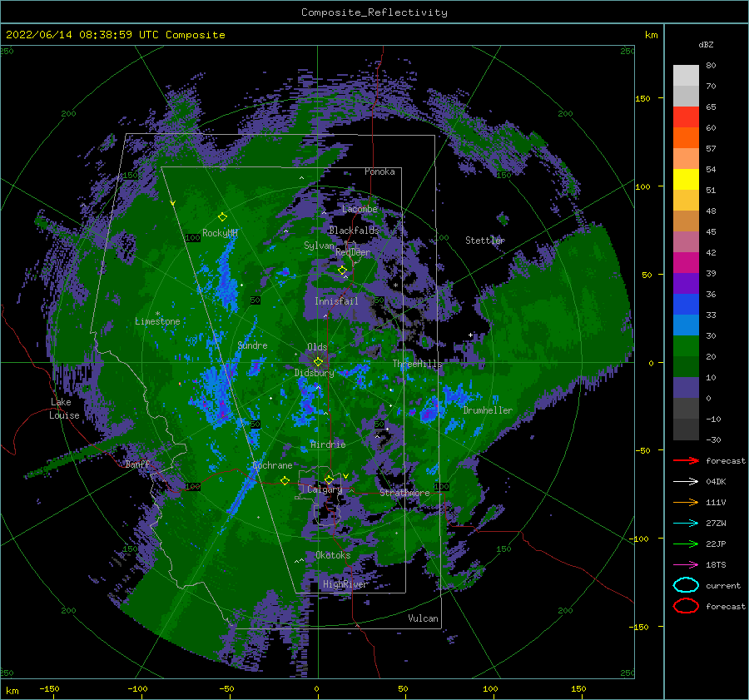Click the dBZ legend heading
The width and height of the screenshot is (749, 700).
pyautogui.click(x=706, y=44)
